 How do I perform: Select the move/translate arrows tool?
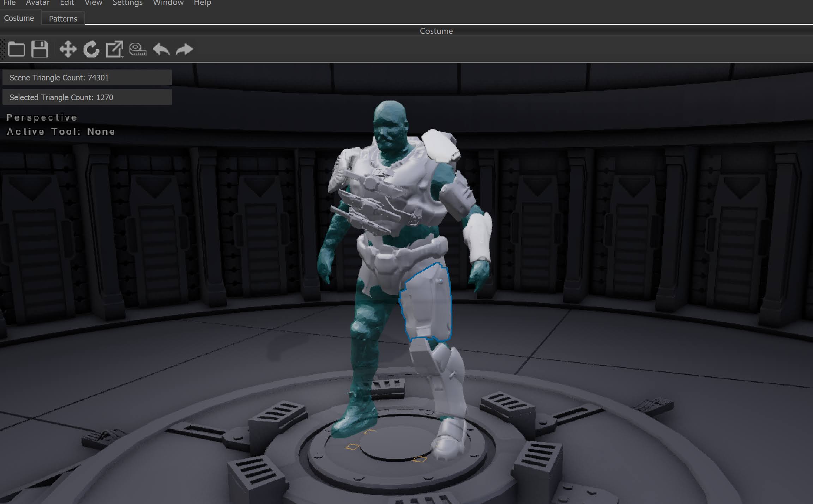tap(68, 49)
